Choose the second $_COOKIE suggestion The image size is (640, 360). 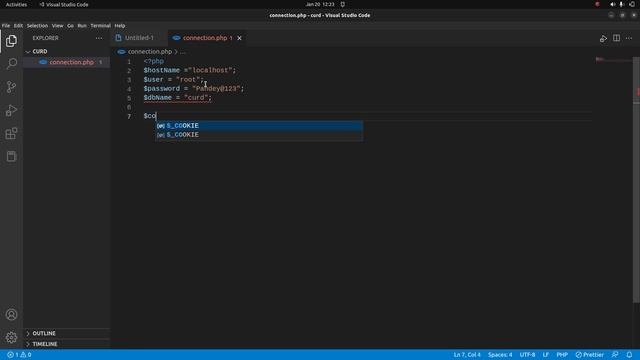coord(259,135)
